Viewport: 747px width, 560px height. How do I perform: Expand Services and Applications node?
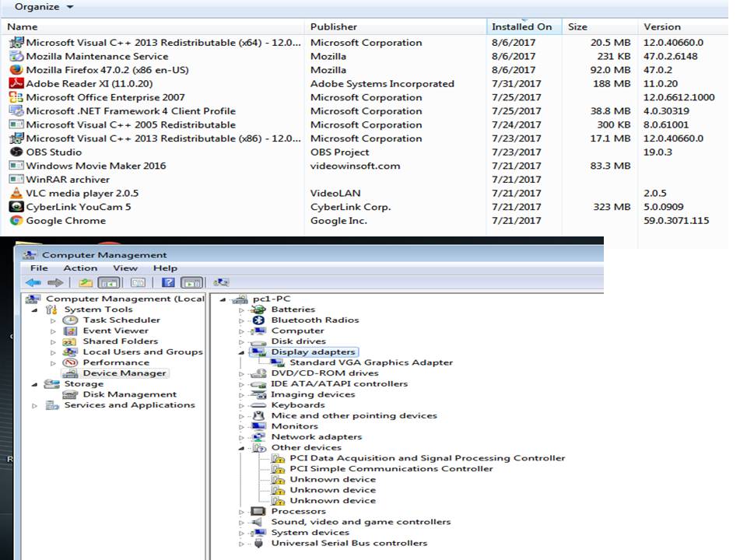pos(34,406)
